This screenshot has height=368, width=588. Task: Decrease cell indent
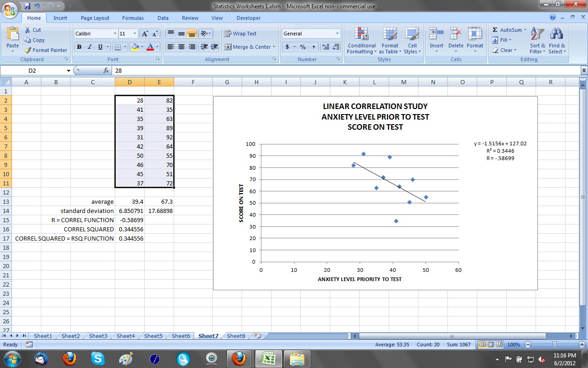(204, 47)
